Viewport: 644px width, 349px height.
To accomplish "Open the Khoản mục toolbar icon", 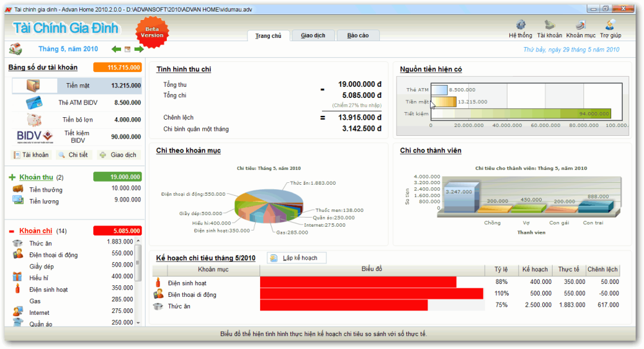I will click(x=580, y=25).
